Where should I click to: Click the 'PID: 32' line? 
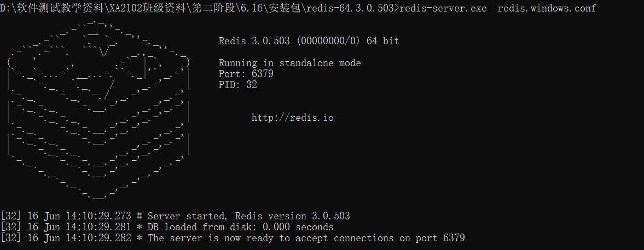coord(237,85)
